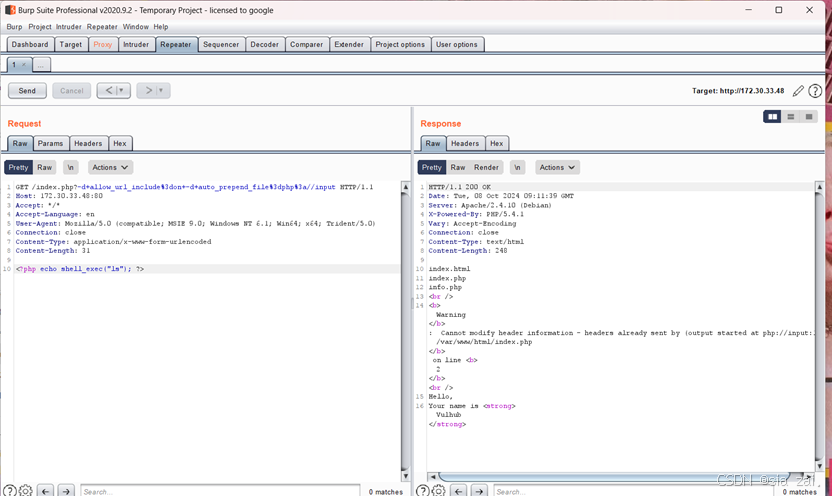Select combined tabbed layout icon

pyautogui.click(x=809, y=117)
